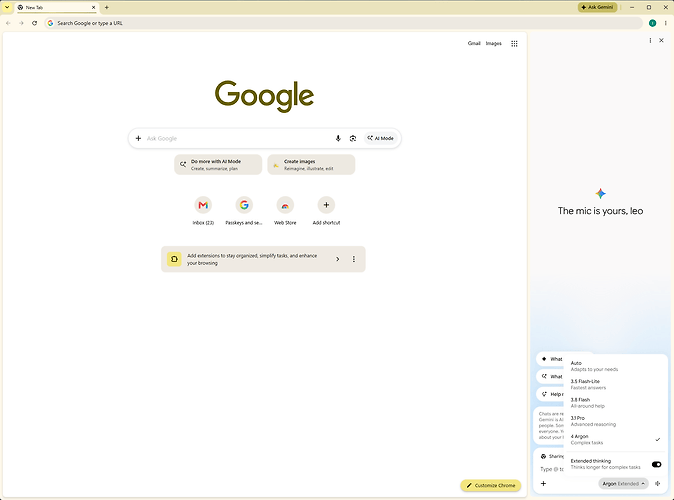Screen dimensions: 674x500
Task: Click the Help suggestion chip
Action: pyautogui.click(x=551, y=394)
